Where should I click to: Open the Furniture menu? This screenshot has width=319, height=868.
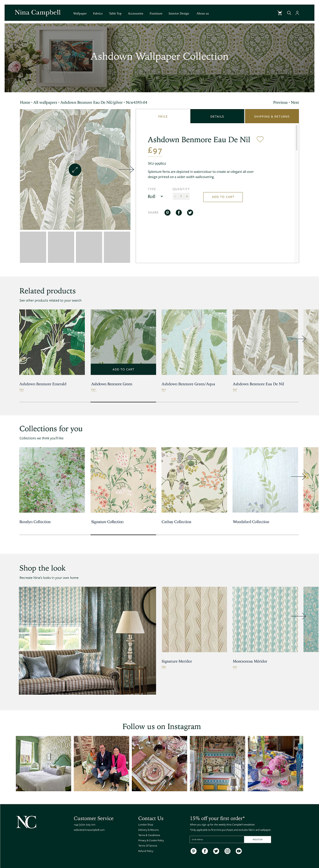coord(156,14)
